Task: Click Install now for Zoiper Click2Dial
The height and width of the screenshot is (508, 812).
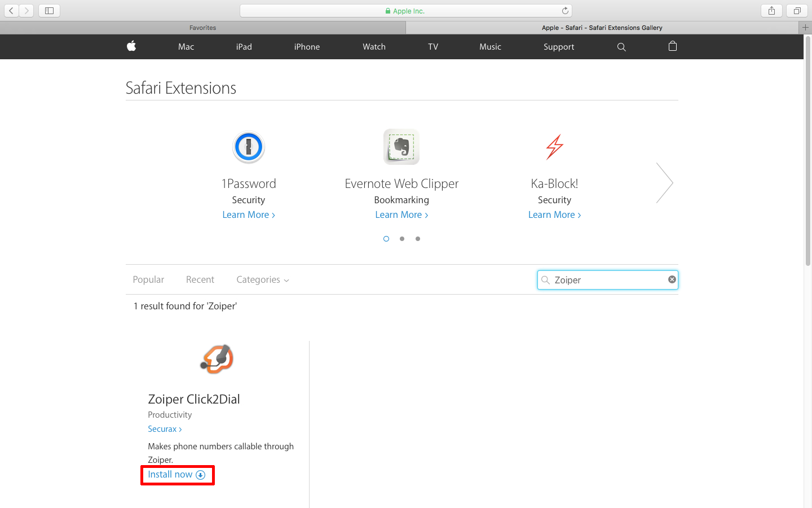Action: pos(176,475)
